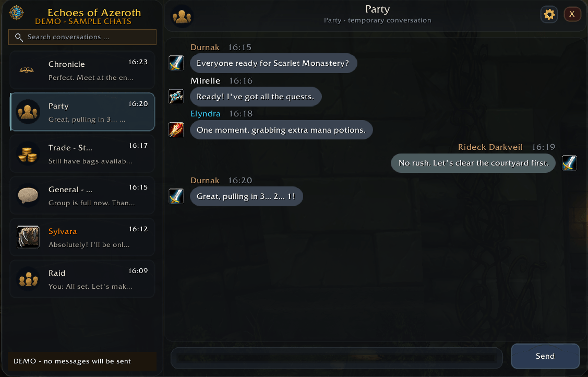Click the Raid group icon
Image resolution: width=588 pixels, height=377 pixels.
tap(29, 279)
